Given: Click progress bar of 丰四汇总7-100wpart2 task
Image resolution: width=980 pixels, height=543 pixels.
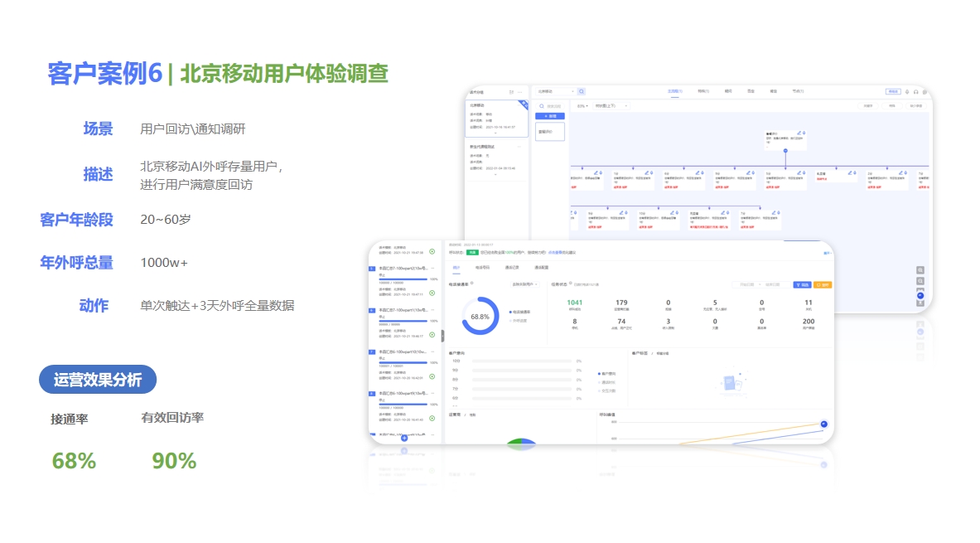Looking at the screenshot, I should pyautogui.click(x=403, y=279).
